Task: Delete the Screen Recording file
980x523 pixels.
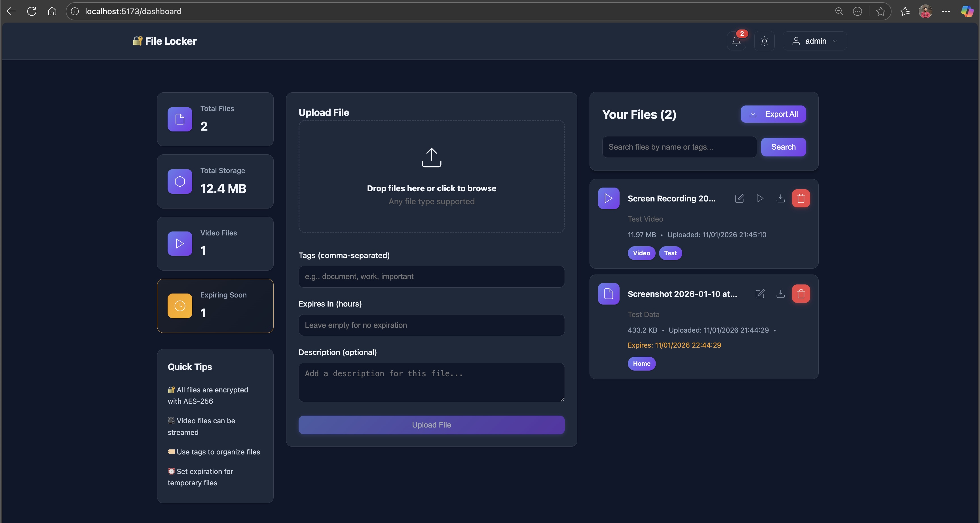Action: click(801, 198)
